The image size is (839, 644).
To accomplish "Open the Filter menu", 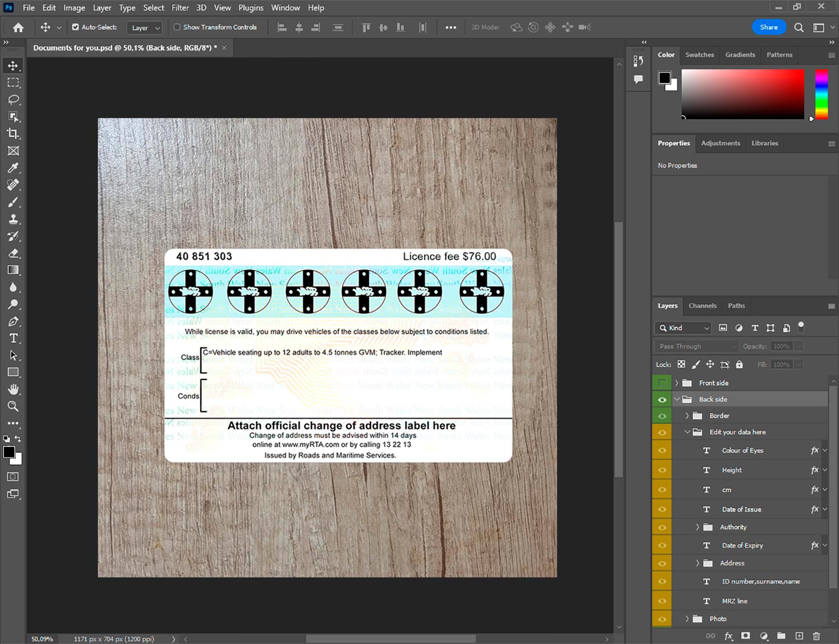I will coord(180,8).
